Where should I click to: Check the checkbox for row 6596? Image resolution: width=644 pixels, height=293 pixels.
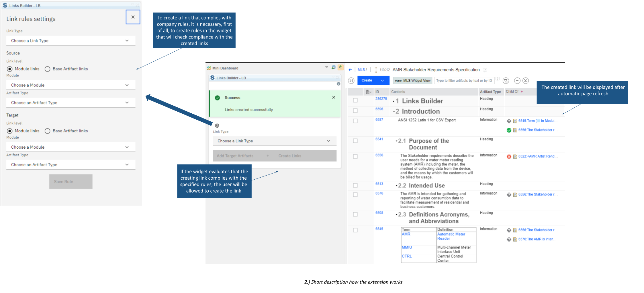(355, 111)
